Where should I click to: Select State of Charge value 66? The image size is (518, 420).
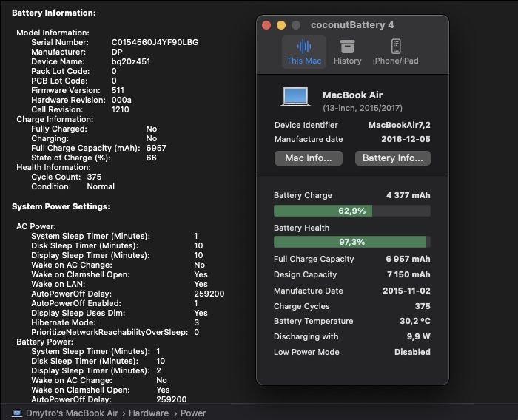[x=151, y=157]
